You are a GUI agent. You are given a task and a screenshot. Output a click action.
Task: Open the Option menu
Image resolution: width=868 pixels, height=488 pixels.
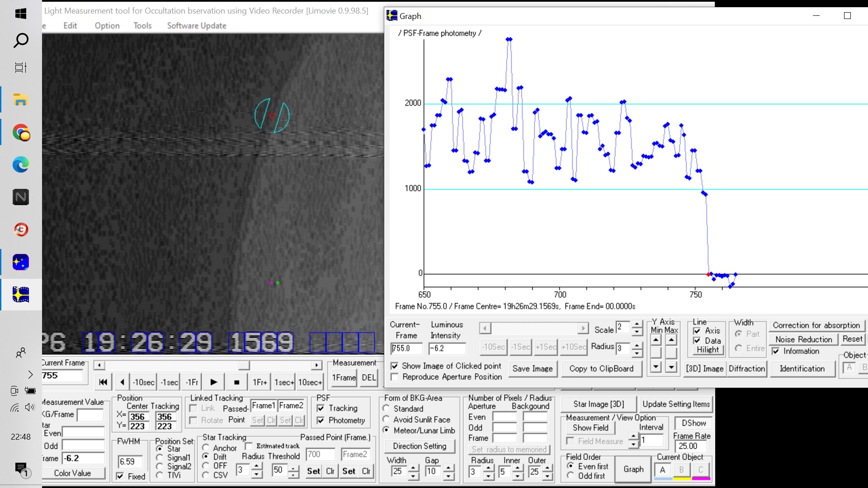coord(107,26)
